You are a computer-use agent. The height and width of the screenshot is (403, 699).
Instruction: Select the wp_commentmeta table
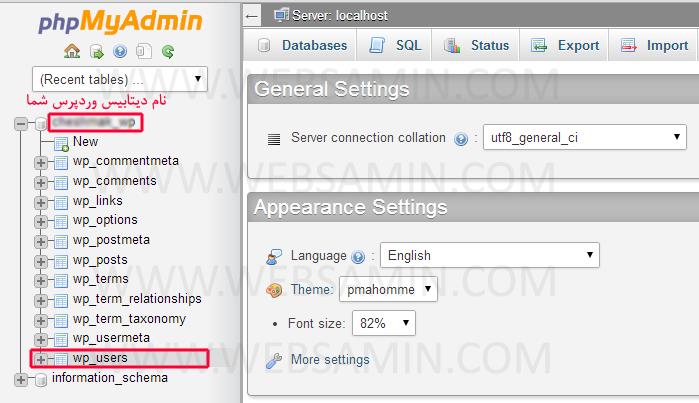coord(126,161)
